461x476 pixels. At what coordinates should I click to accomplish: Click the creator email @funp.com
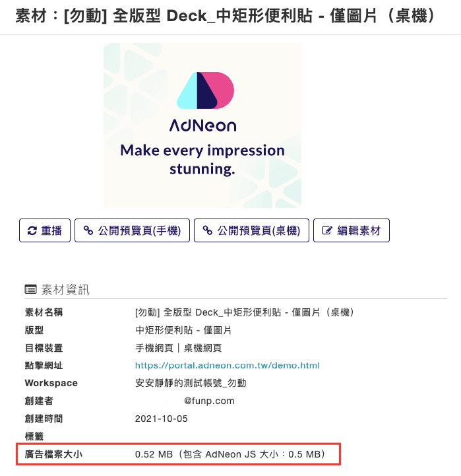coord(209,401)
